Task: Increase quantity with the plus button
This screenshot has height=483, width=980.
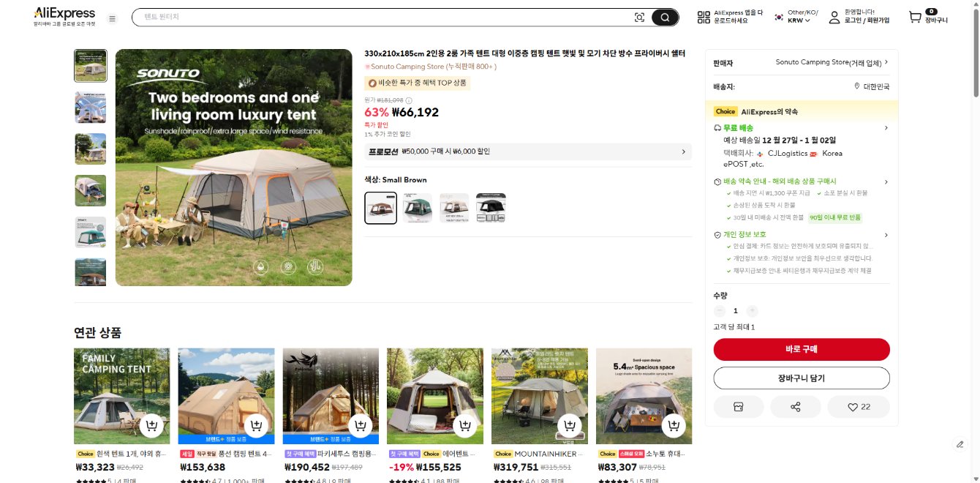Action: pos(753,311)
